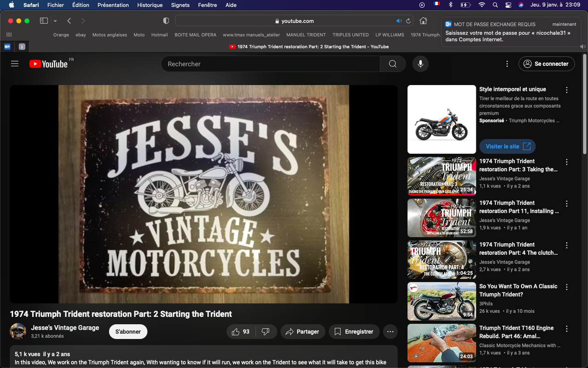Open the 'Motos anglaises' bookmark
This screenshot has width=588, height=368.
[x=110, y=34]
